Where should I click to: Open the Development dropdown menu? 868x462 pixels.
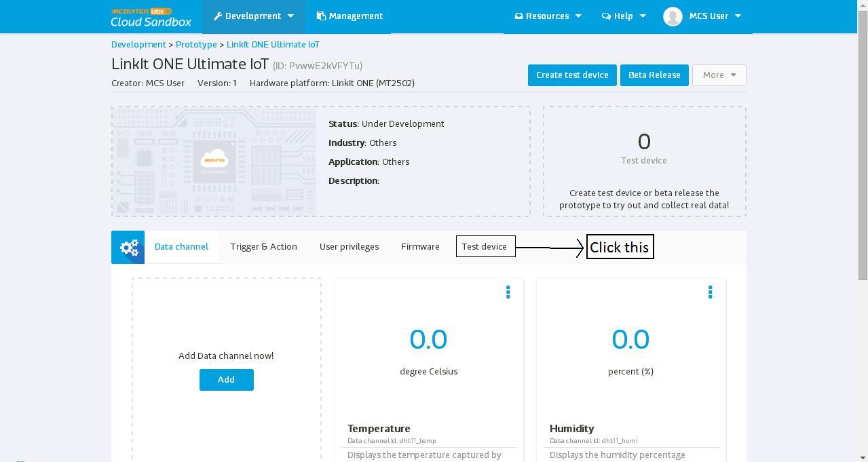(x=253, y=16)
